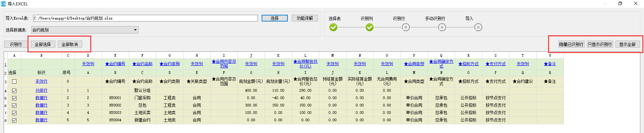Select the 新建合约 cell
The image size is (644, 133).
click(142, 120)
